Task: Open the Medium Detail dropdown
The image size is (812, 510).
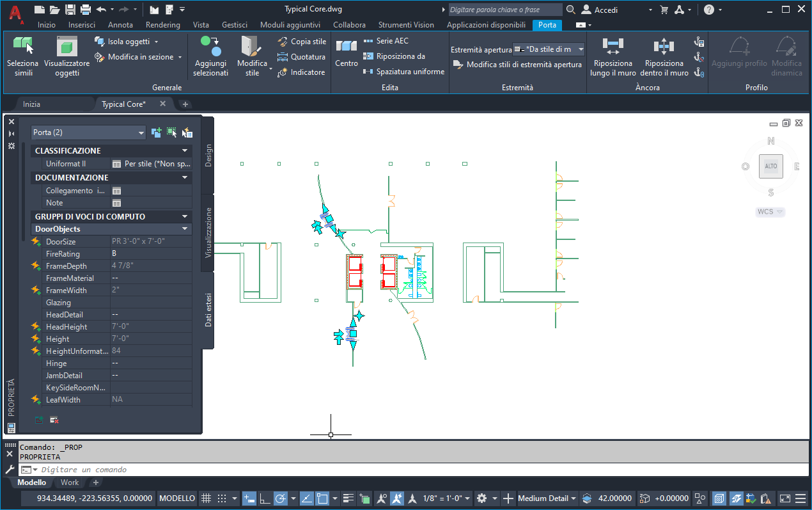Action: 547,498
